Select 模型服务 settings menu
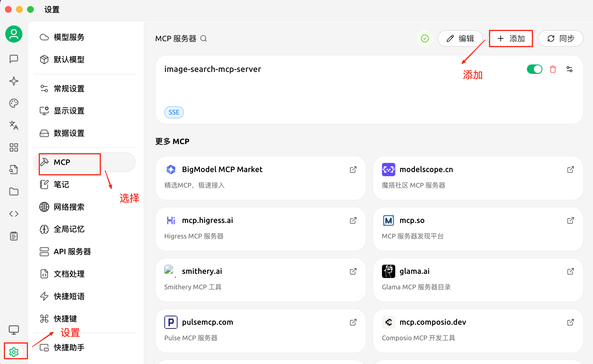Screen dimensions: 593x364 84,37
